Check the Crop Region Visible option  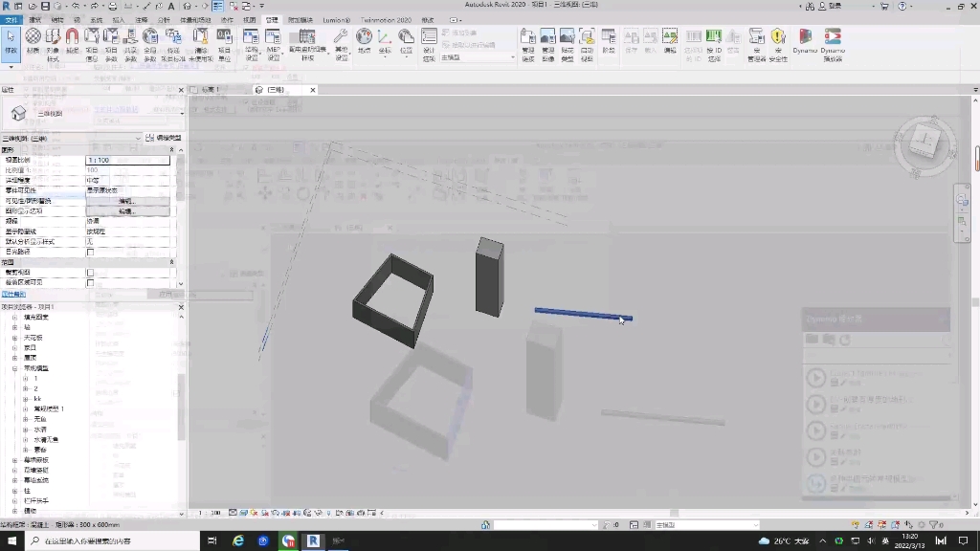(x=90, y=282)
